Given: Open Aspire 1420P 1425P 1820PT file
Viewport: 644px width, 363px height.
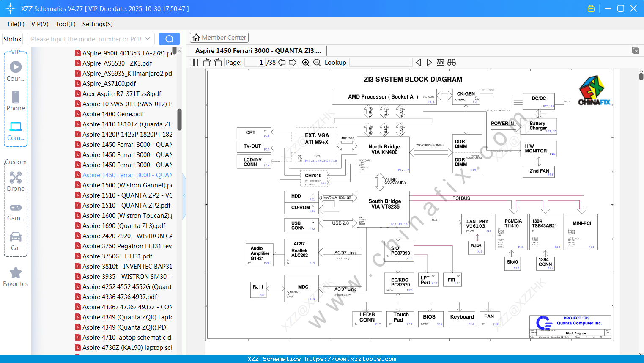Looking at the screenshot, I should (x=123, y=135).
